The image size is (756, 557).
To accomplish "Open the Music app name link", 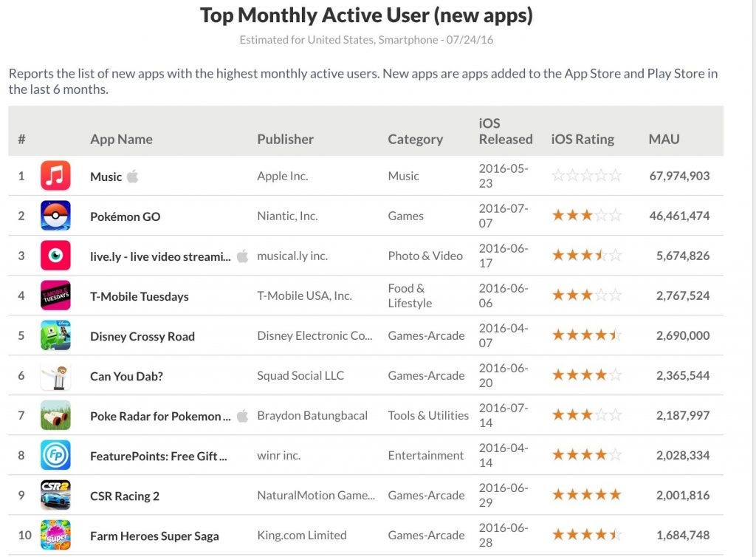I will (x=106, y=177).
